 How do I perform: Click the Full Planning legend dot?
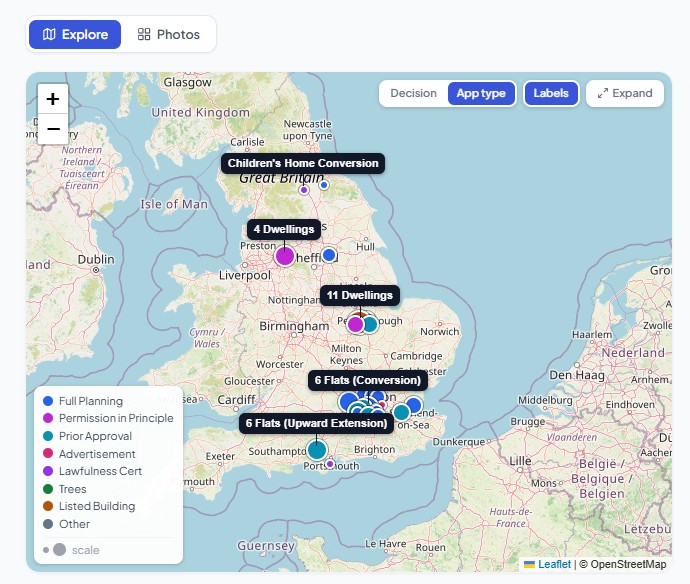coord(48,401)
